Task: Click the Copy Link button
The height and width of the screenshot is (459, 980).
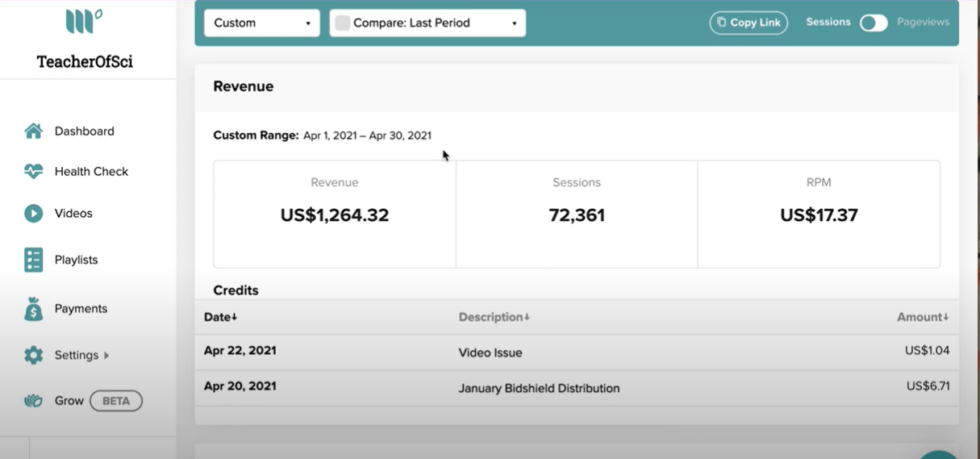Action: click(749, 23)
